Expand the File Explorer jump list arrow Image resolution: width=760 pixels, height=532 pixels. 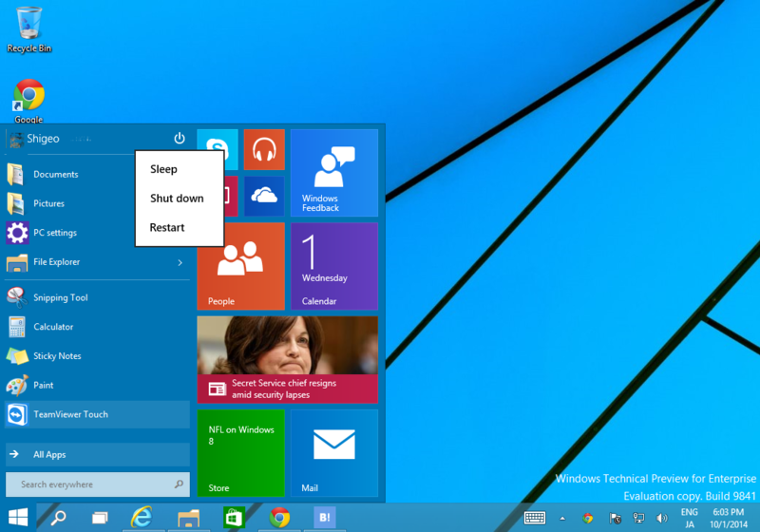[x=180, y=262]
